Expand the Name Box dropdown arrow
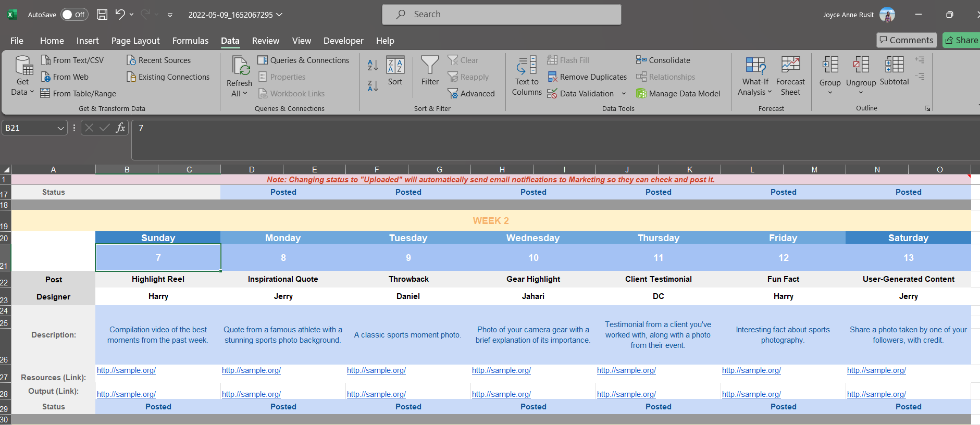 pyautogui.click(x=61, y=128)
